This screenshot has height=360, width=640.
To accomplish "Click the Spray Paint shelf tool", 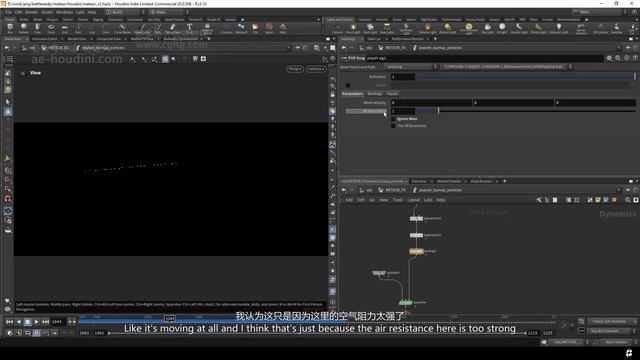I will pyautogui.click(x=173, y=28).
